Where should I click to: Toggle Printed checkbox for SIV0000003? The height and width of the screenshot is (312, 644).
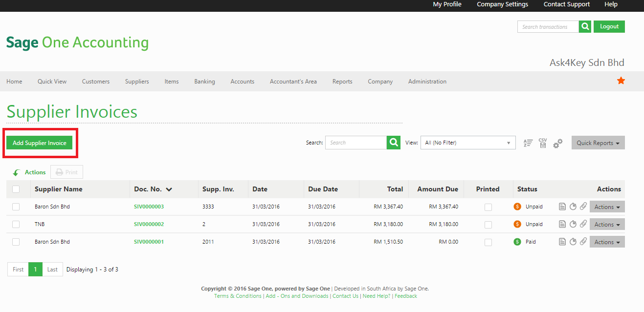point(488,207)
